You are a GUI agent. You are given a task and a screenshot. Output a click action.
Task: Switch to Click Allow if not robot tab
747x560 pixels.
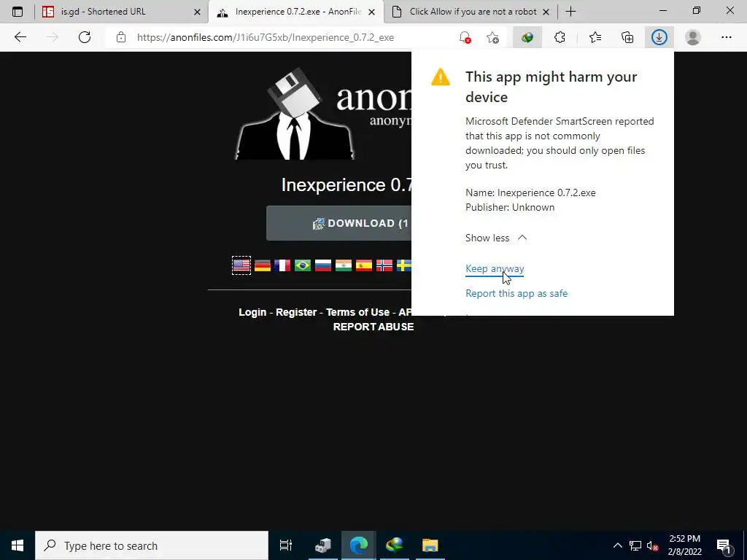471,12
